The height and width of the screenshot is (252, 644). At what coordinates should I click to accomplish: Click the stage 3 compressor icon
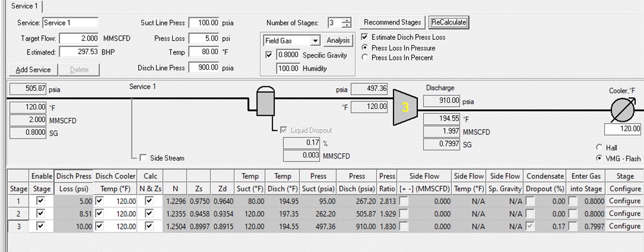(x=406, y=108)
